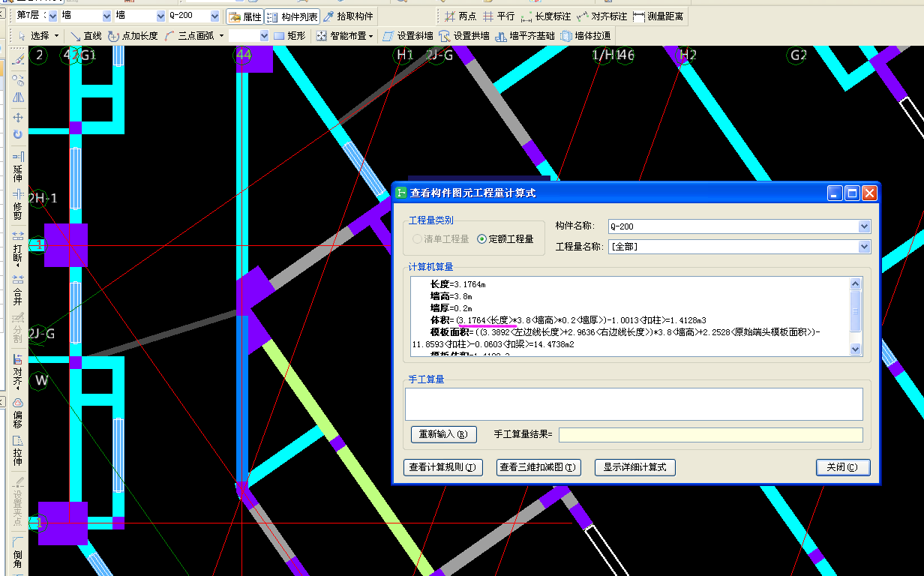Click into the 手工算量 input area
This screenshot has width=924, height=576.
pyautogui.click(x=634, y=403)
